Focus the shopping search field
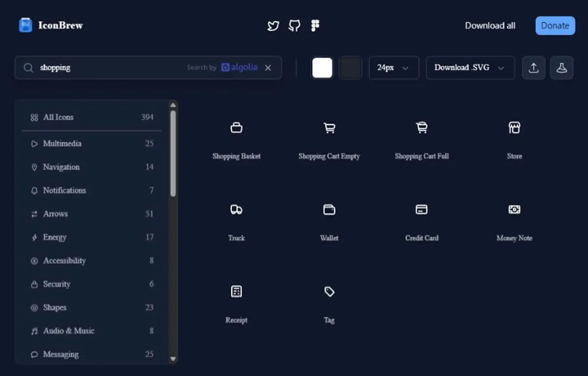The image size is (588, 376). (x=148, y=68)
